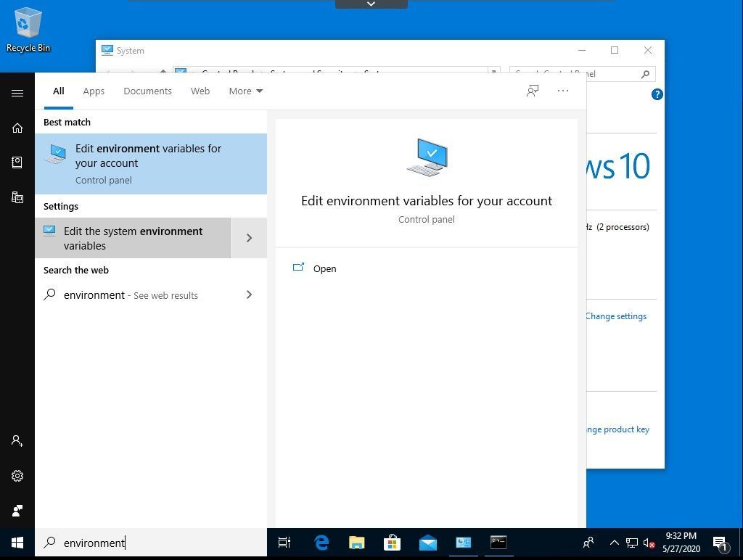
Task: Select the All search tab
Action: (x=58, y=91)
